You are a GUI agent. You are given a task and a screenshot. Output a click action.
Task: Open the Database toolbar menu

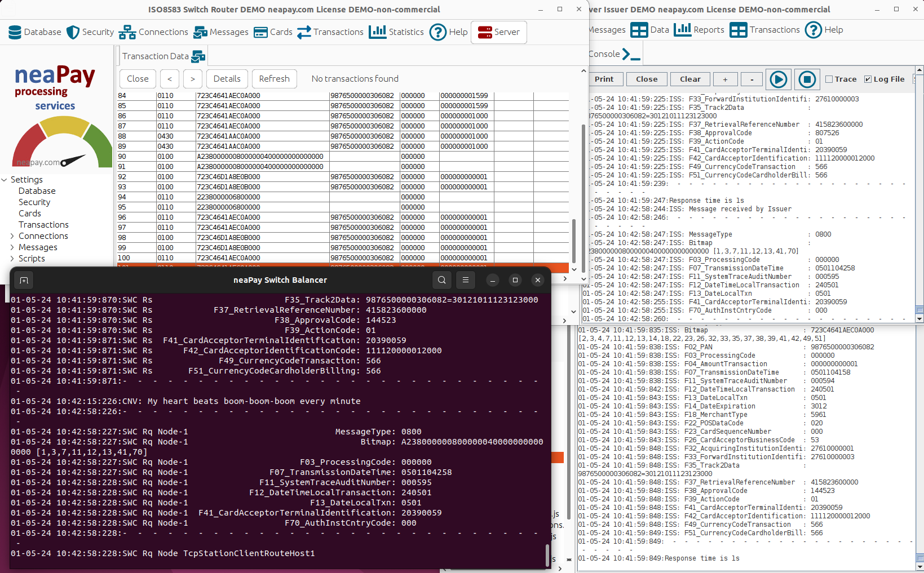(35, 32)
